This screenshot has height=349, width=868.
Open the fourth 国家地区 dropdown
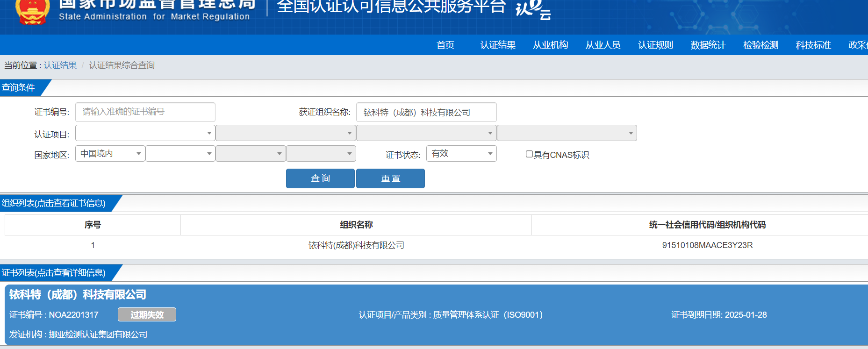(x=321, y=154)
